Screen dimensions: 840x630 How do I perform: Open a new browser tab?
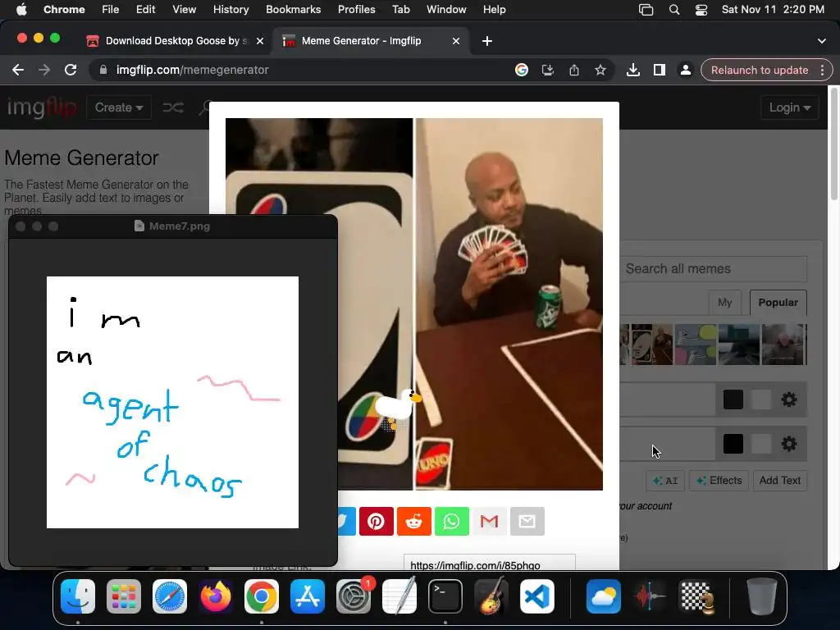[487, 41]
